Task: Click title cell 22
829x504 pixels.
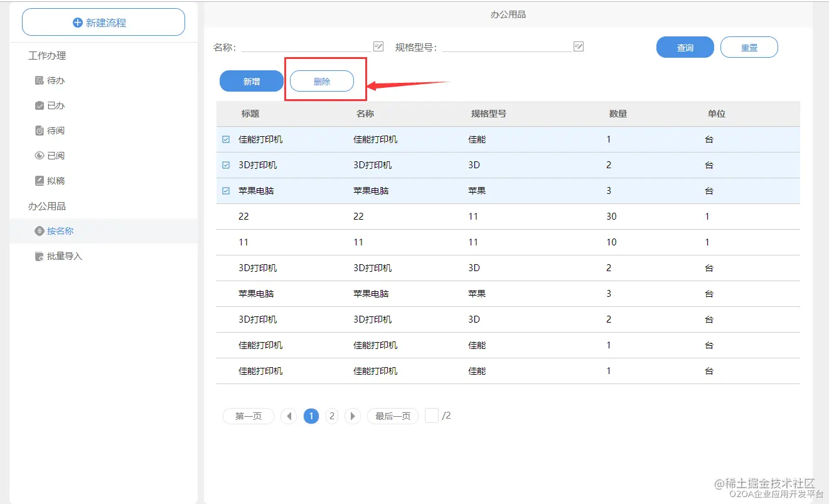Action: click(x=243, y=217)
